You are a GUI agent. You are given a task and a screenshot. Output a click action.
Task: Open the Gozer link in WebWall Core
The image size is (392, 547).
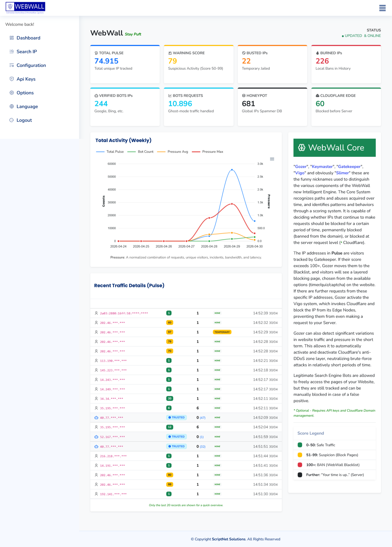[300, 166]
